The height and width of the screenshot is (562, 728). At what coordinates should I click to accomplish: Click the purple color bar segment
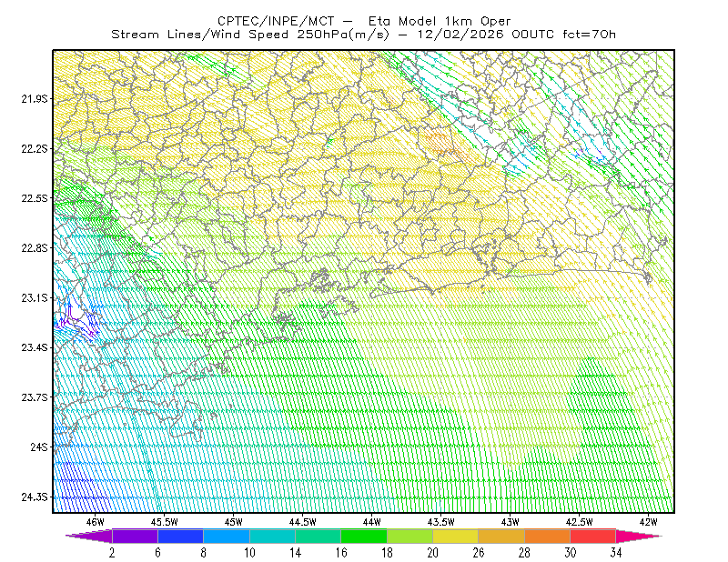[135, 536]
